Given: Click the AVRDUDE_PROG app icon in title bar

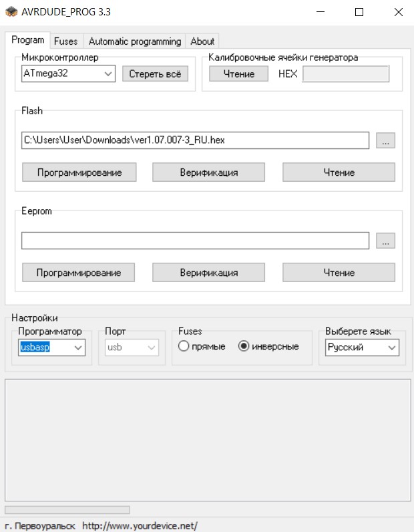Looking at the screenshot, I should (10, 12).
